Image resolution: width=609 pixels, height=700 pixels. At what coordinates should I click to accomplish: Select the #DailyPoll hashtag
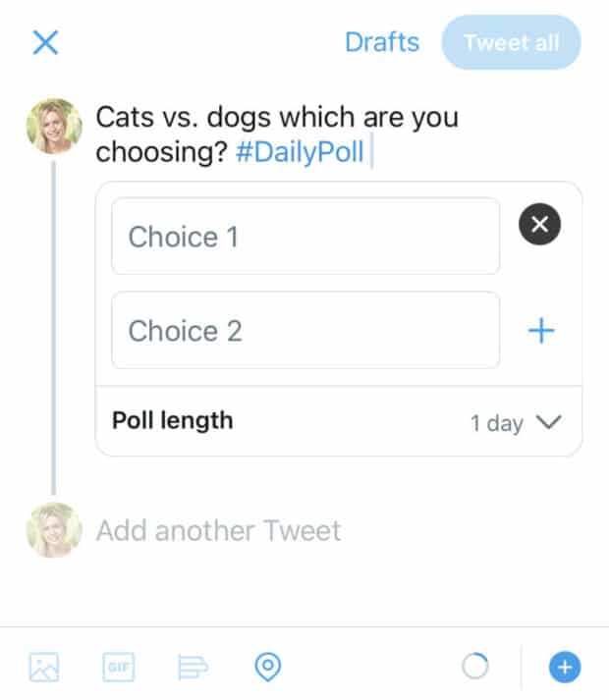300,152
